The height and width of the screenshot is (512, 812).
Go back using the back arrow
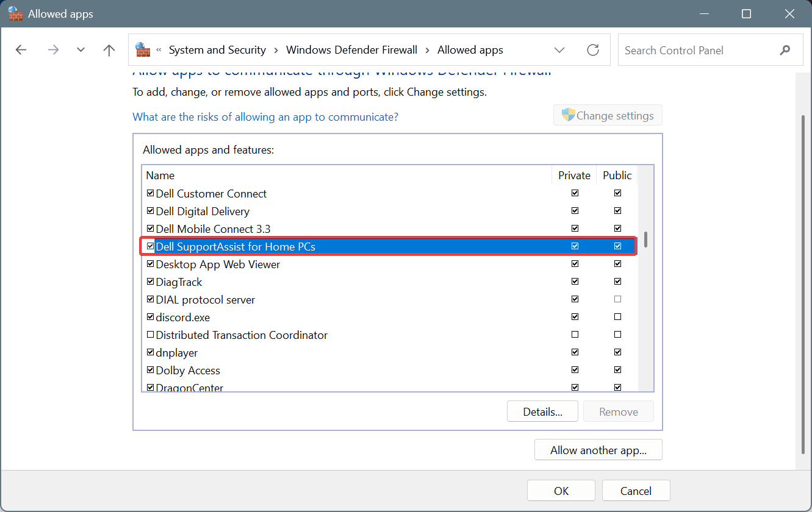(x=21, y=50)
